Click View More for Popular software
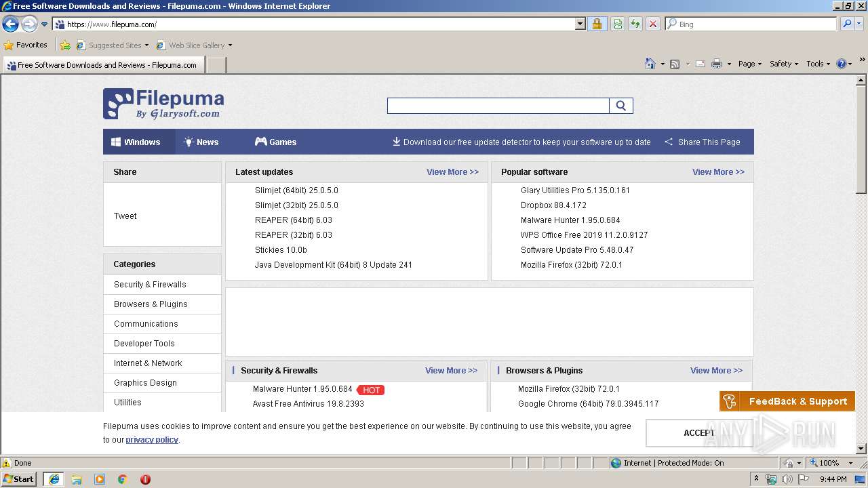This screenshot has height=488, width=868. point(718,172)
